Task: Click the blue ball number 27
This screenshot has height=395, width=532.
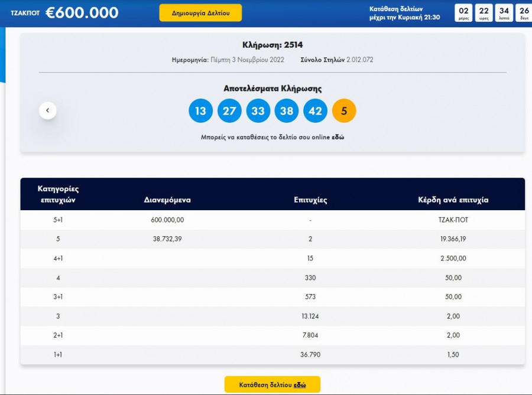Action: pyautogui.click(x=229, y=111)
